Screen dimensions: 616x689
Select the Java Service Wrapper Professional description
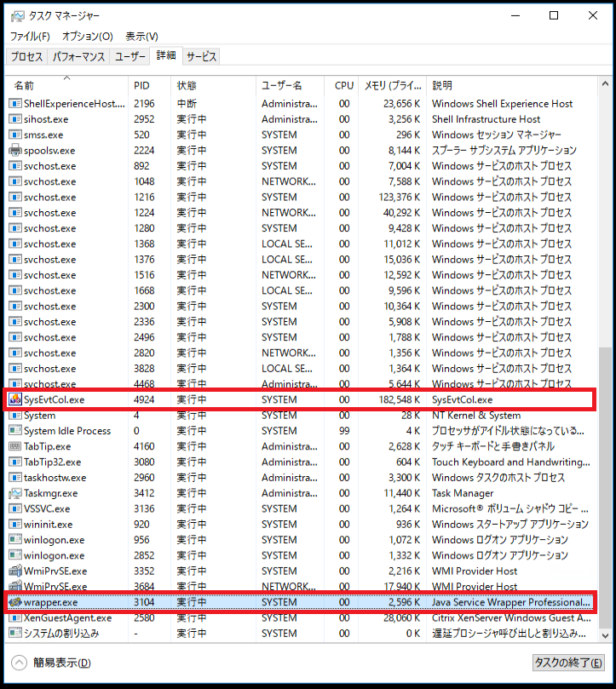(511, 602)
